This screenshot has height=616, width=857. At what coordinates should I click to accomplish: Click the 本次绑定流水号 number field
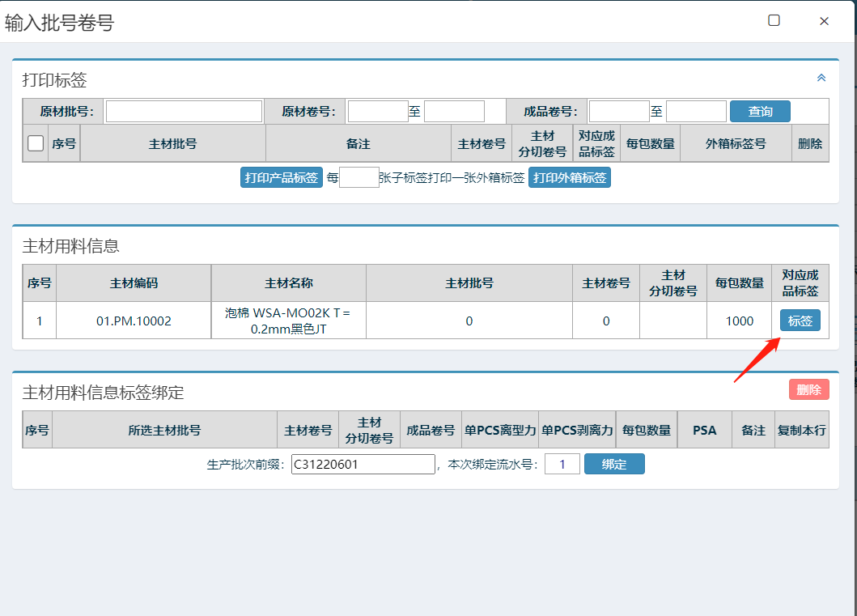(x=562, y=465)
